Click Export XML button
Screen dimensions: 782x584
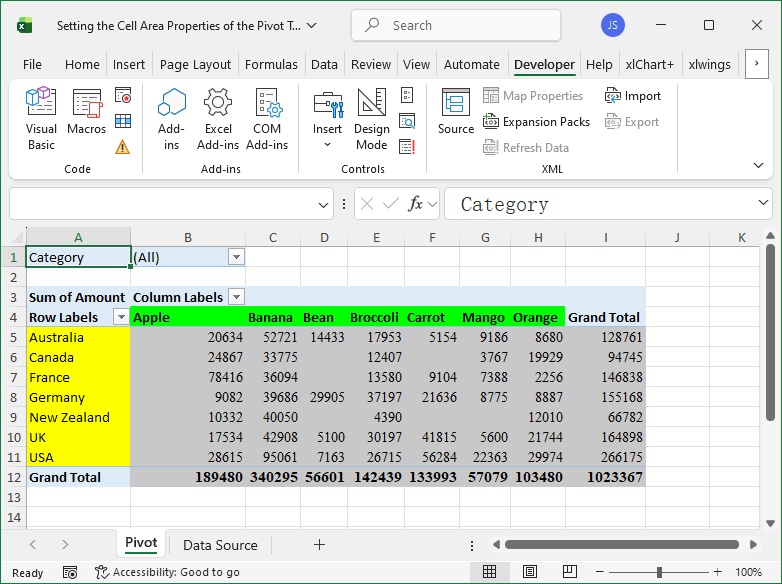(x=631, y=122)
